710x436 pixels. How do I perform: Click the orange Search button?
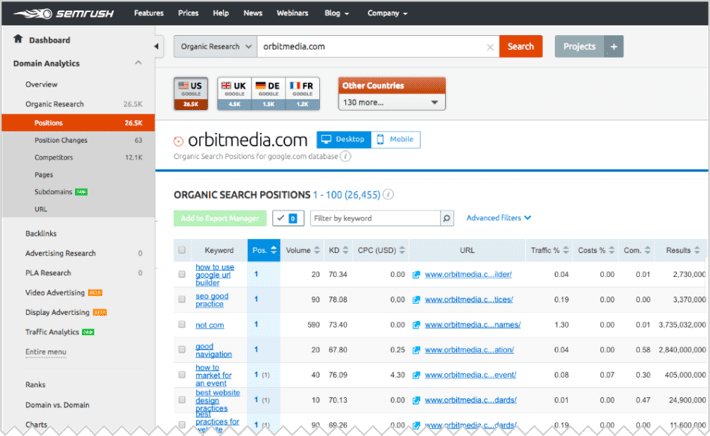point(521,47)
